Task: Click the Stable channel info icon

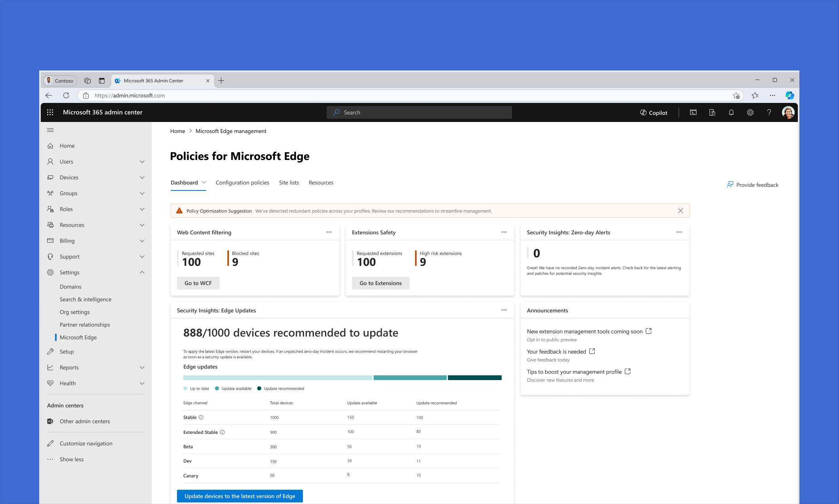Action: (201, 417)
